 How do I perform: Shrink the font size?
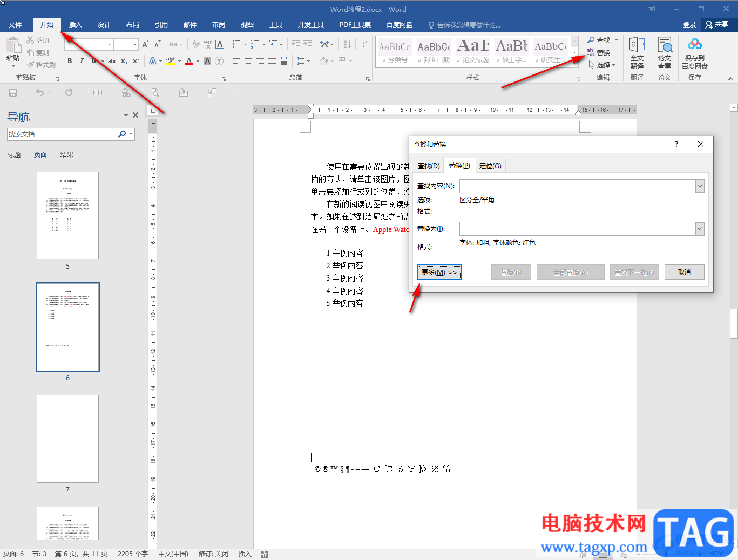157,45
